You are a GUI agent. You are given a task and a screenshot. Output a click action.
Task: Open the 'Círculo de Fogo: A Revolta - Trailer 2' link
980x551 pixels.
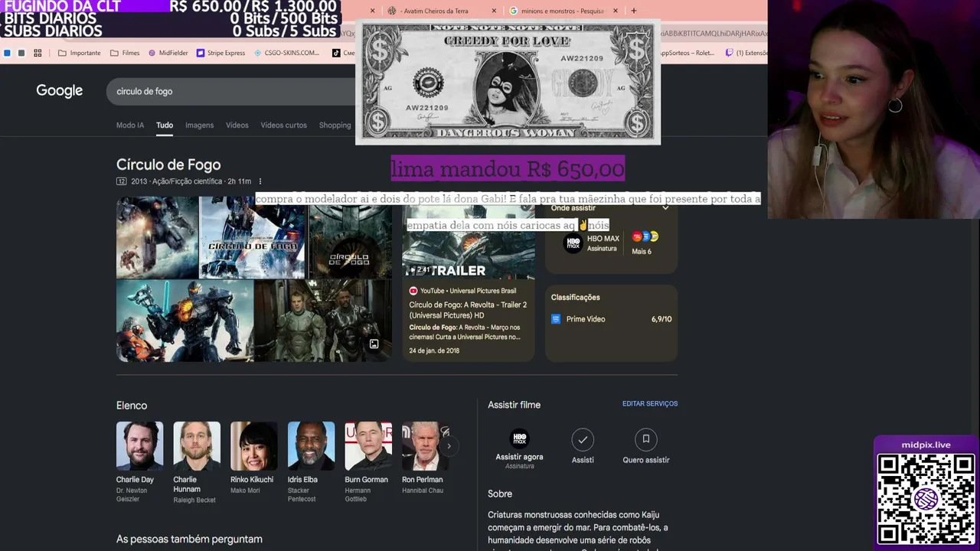pos(468,310)
